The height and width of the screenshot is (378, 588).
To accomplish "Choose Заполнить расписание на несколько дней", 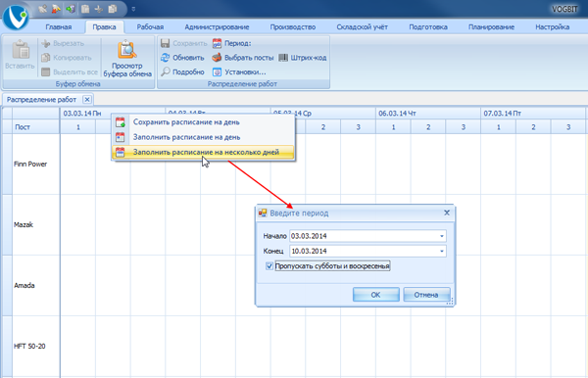I will (203, 152).
